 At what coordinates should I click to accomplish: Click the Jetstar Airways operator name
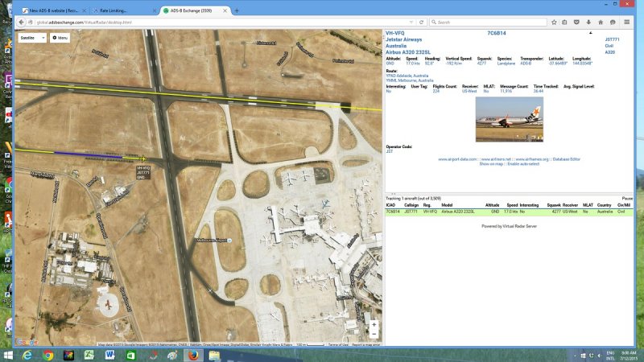coord(404,39)
